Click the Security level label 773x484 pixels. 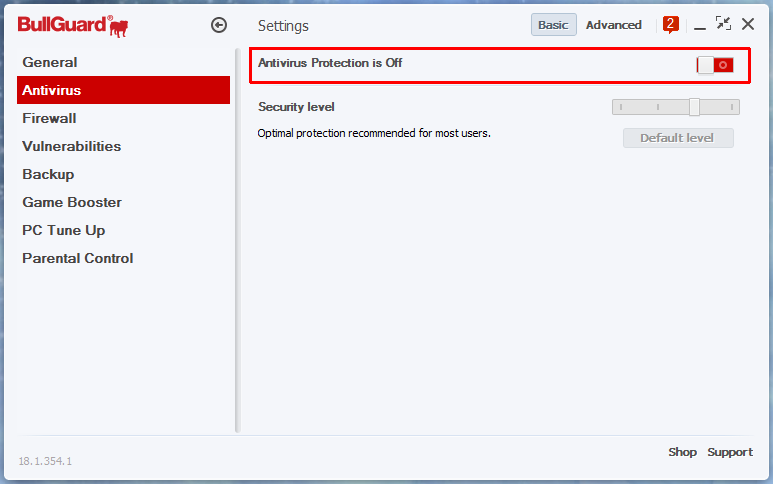pyautogui.click(x=296, y=106)
